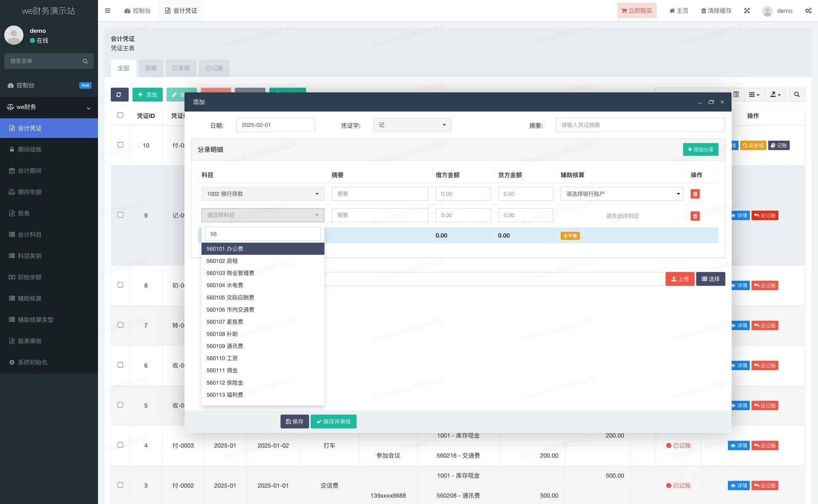Delete the 1002 银行存款 entry row
Viewport: 818px width, 504px height.
point(695,194)
